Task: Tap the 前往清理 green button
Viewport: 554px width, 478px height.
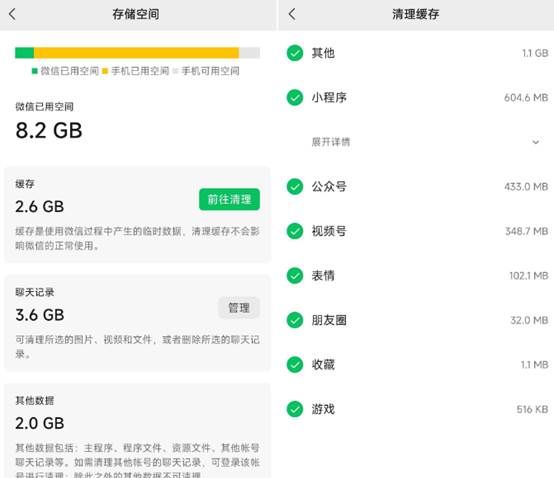Action: (229, 199)
